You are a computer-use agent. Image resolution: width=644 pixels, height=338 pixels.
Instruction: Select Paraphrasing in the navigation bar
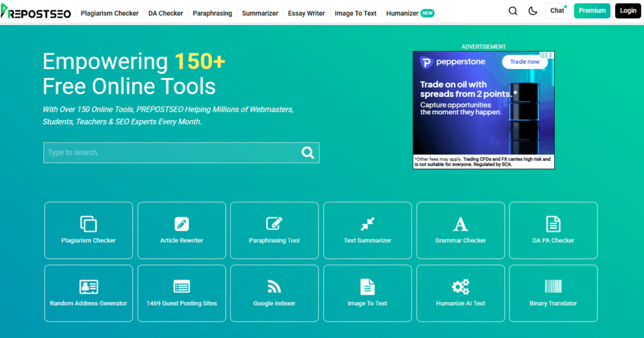[x=213, y=13]
